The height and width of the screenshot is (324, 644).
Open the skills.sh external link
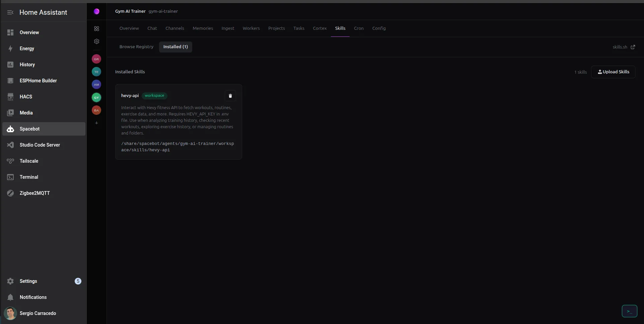point(623,47)
